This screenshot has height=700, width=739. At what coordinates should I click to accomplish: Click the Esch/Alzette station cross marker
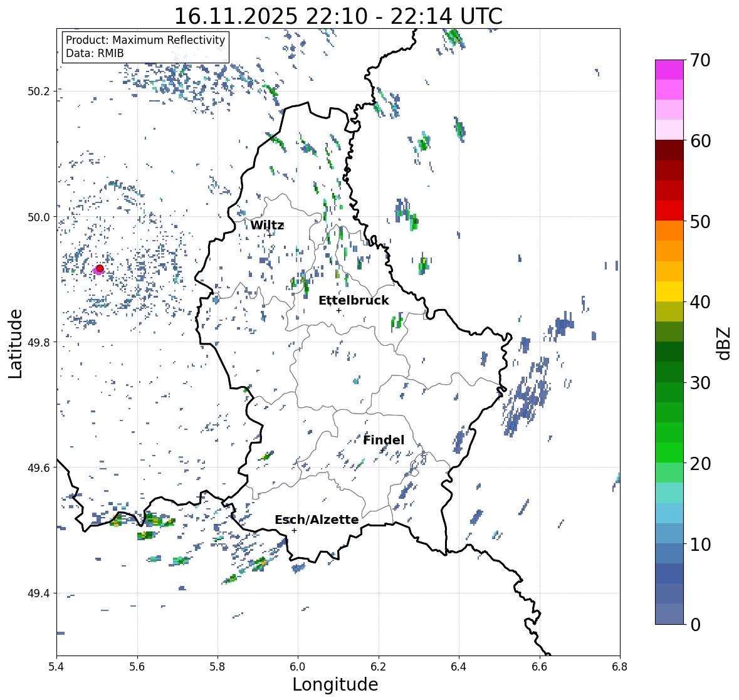[294, 530]
